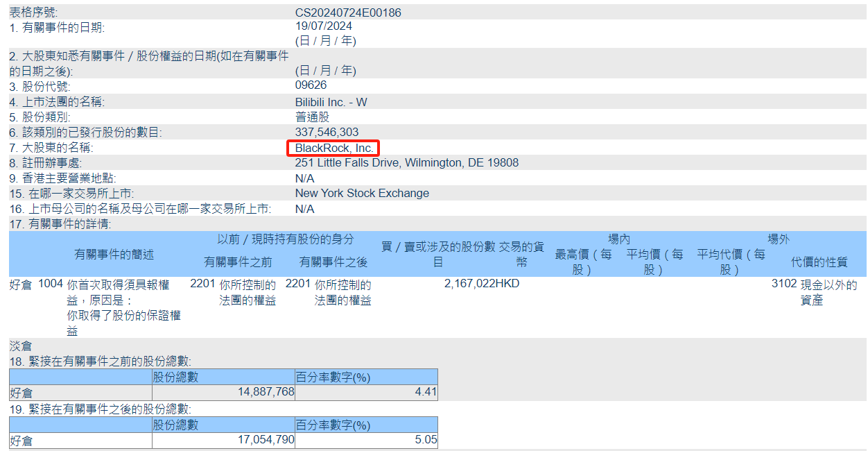Select the before-event shares total 14,887,768
The image size is (868, 451).
(x=266, y=392)
